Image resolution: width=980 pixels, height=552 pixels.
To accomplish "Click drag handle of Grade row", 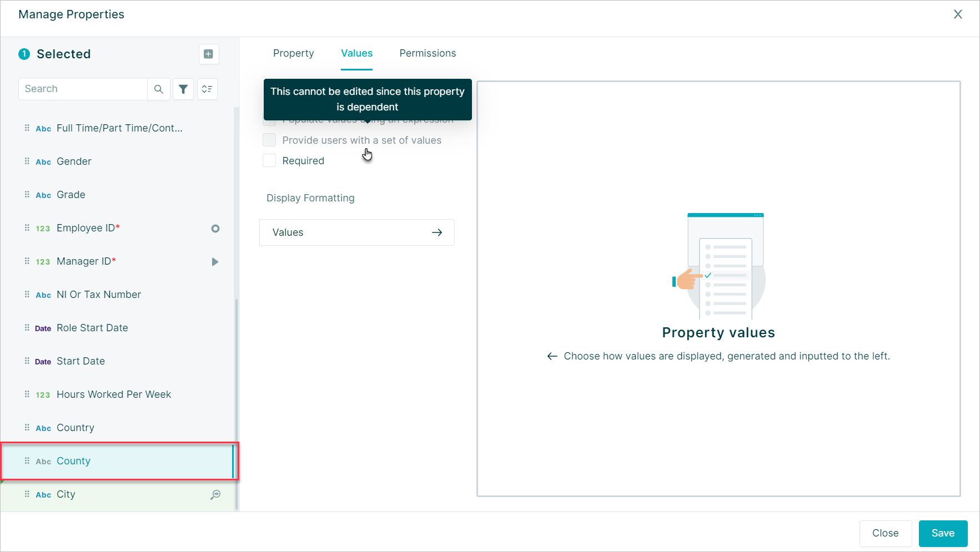I will tap(27, 194).
